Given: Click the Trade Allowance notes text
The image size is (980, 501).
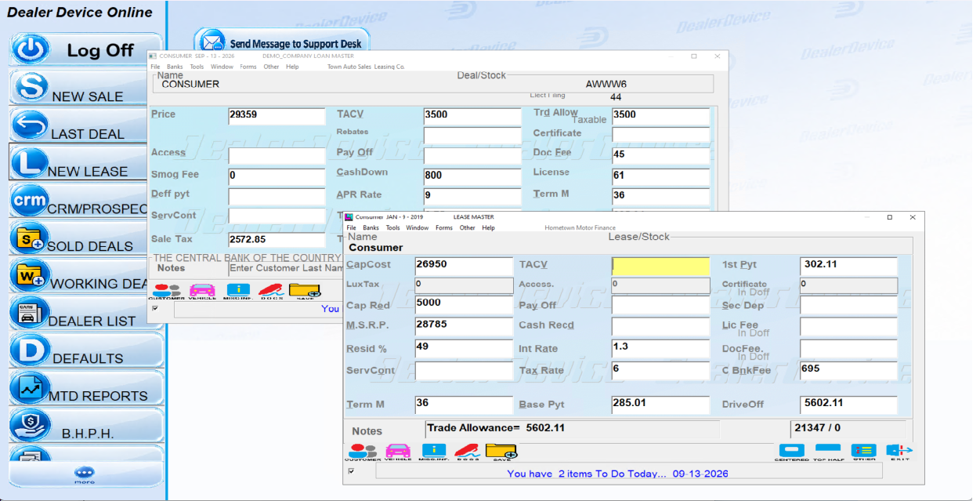Looking at the screenshot, I should (x=496, y=428).
